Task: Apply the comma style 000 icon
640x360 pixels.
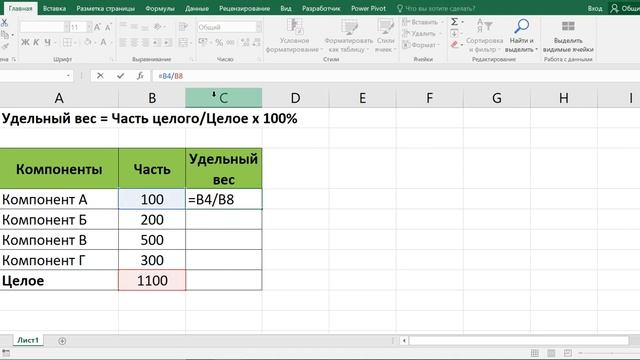Action: pos(230,42)
